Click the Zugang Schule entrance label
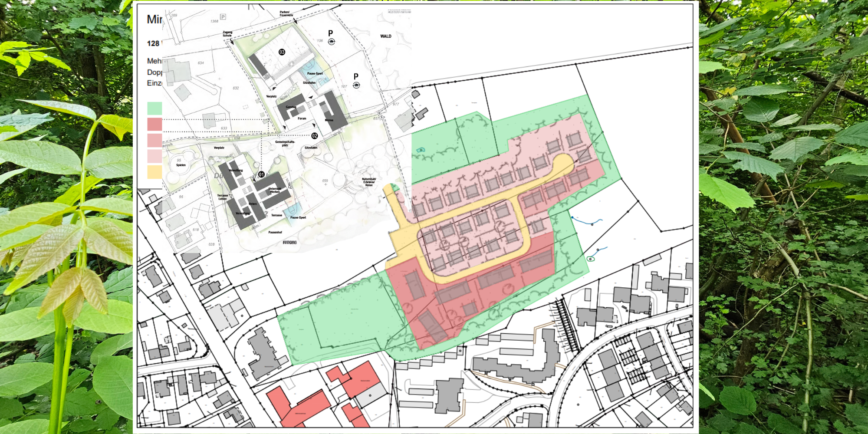The width and height of the screenshot is (868, 434). click(x=227, y=34)
